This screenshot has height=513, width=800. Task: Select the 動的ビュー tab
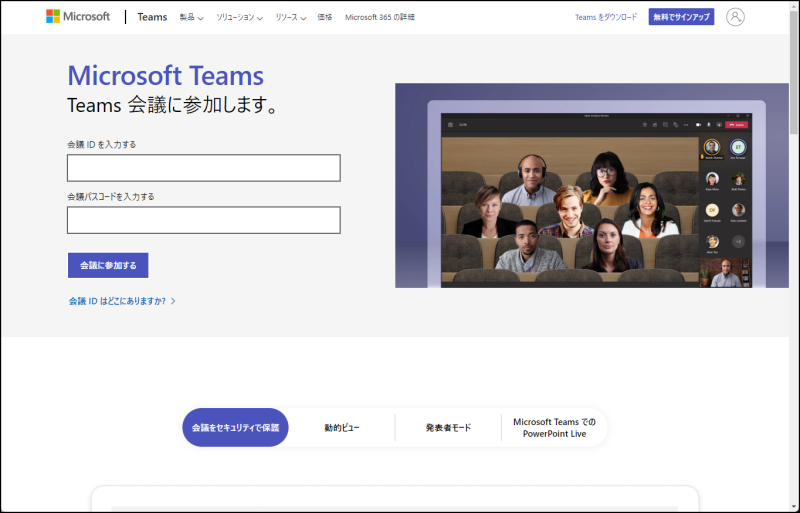point(342,428)
